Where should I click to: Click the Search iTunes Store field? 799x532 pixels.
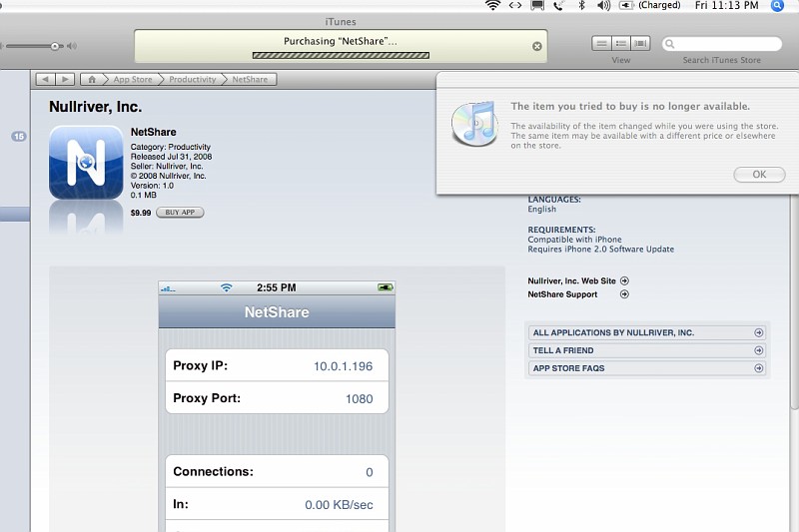point(722,44)
